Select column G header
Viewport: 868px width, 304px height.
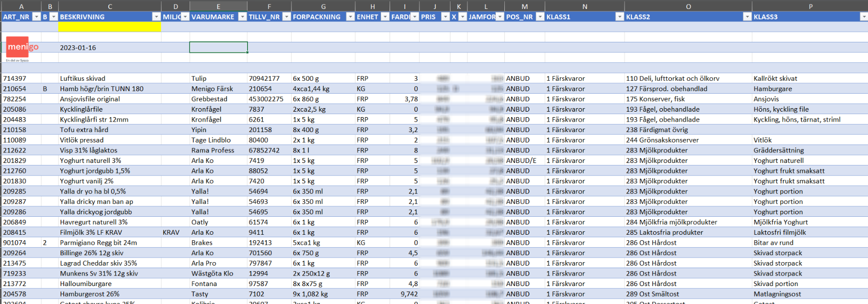(323, 6)
